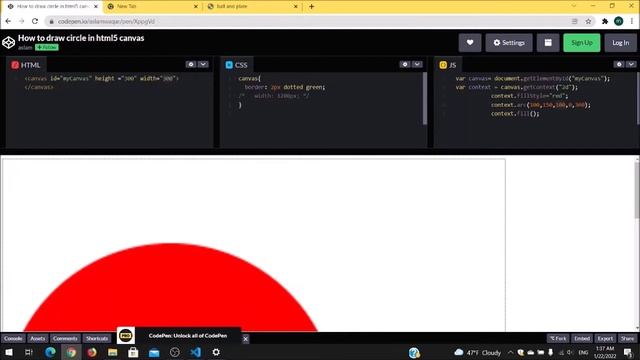Open Windows Settings gear on the taskbar
The width and height of the screenshot is (640, 360).
pos(216,352)
